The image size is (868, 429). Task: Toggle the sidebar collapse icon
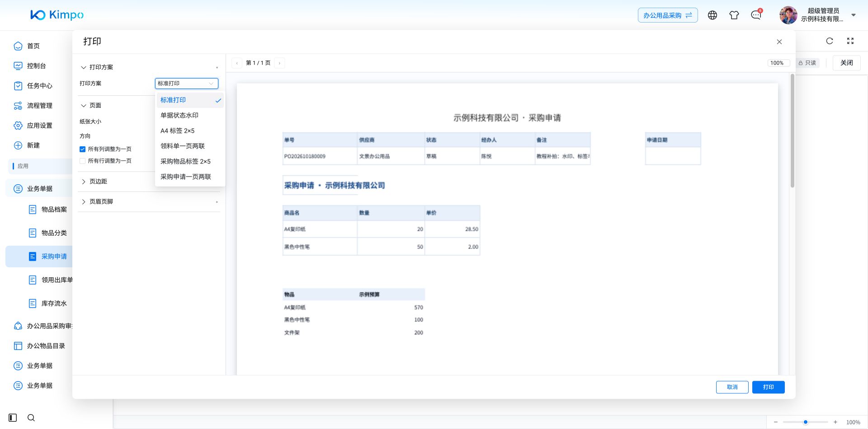click(13, 418)
